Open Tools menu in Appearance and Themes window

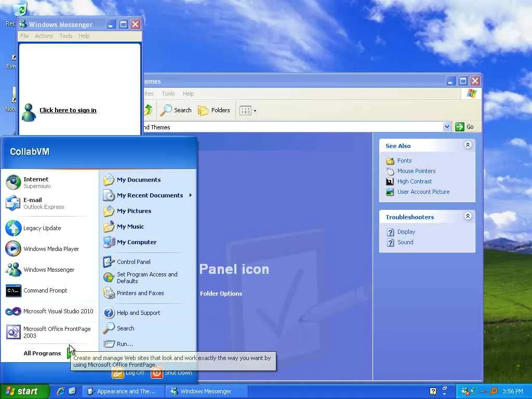click(168, 94)
